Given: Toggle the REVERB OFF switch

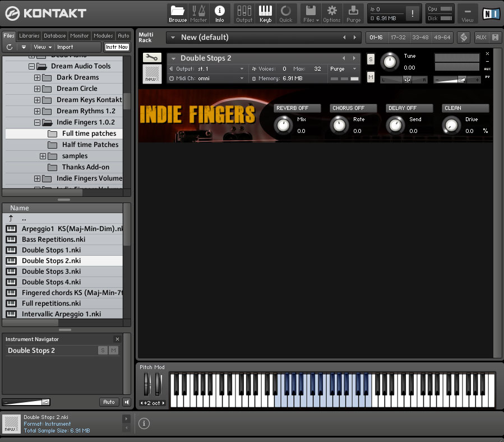Looking at the screenshot, I should [297, 108].
